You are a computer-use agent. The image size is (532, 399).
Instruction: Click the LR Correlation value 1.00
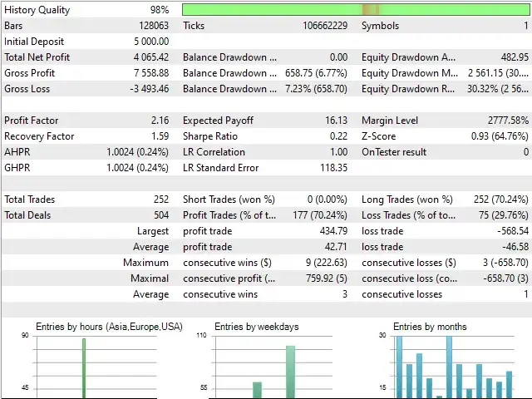click(x=339, y=152)
